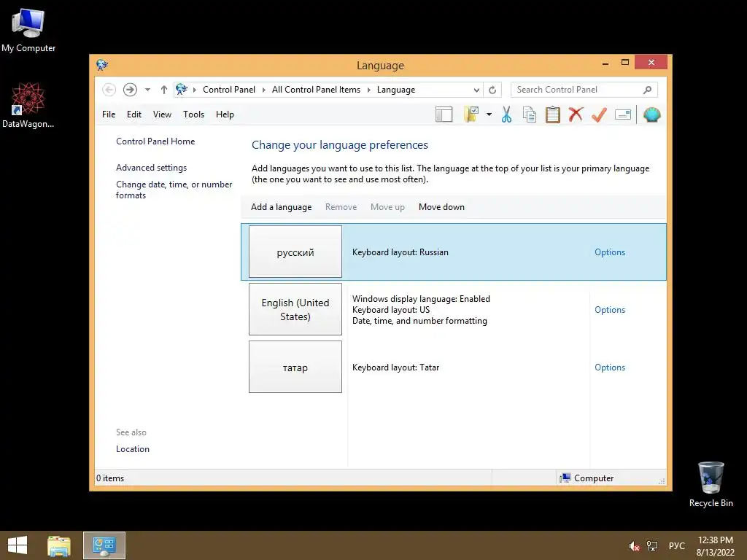Open the Edit menu
747x560 pixels.
[x=134, y=114]
